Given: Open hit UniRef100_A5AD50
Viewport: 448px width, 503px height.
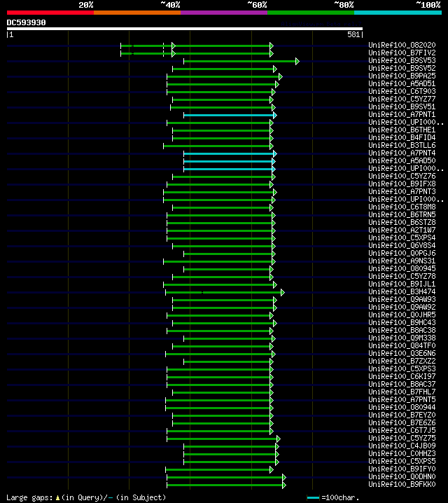Looking at the screenshot, I should (x=402, y=160).
